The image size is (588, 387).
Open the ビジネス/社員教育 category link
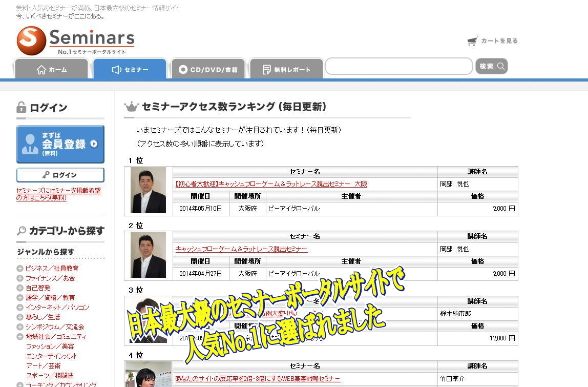pos(52,269)
